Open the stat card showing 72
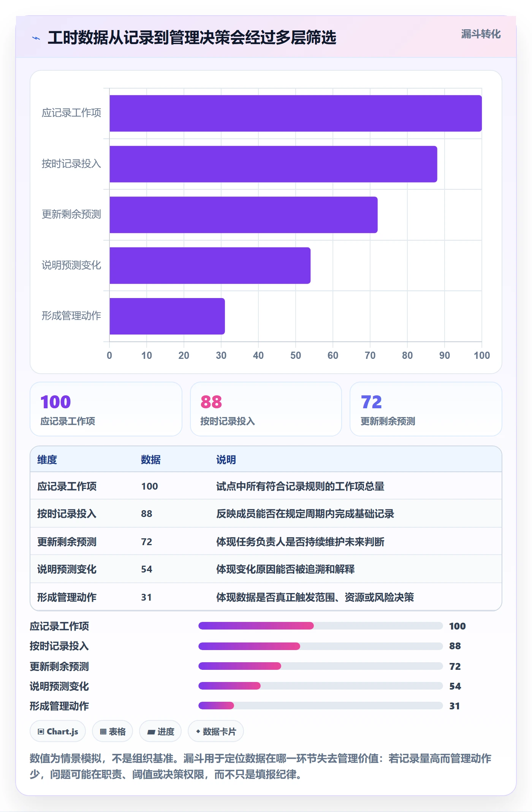 (x=426, y=409)
